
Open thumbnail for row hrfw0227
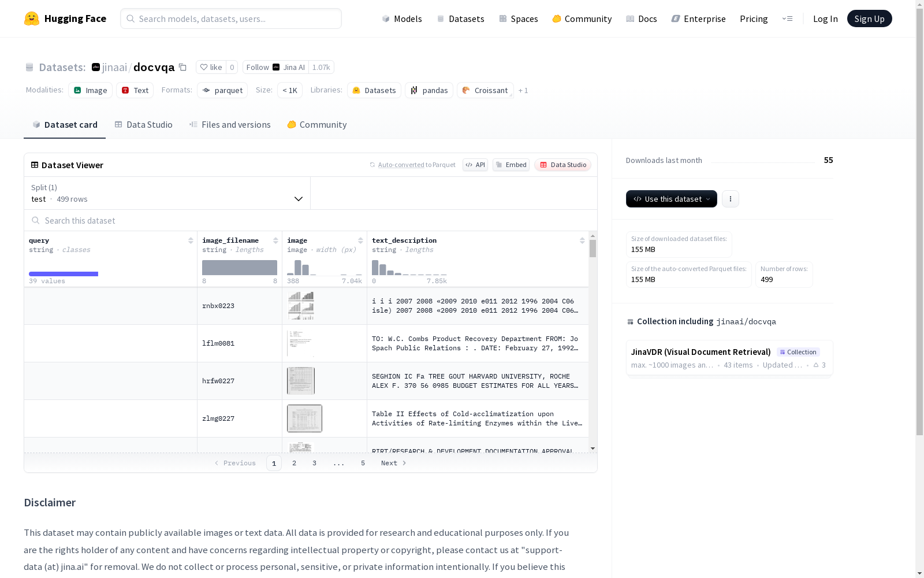[x=301, y=381]
